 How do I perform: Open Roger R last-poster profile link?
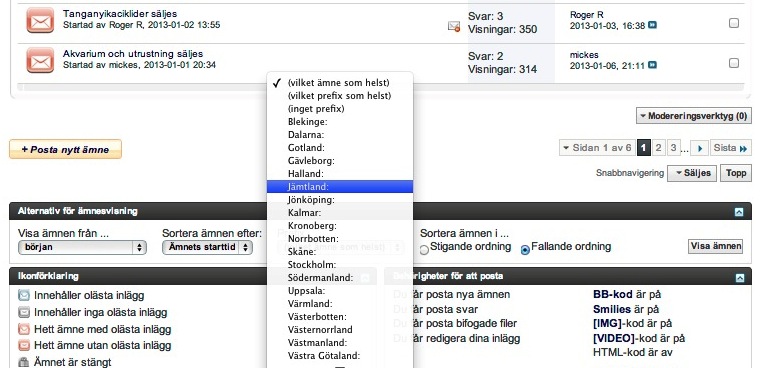point(587,15)
